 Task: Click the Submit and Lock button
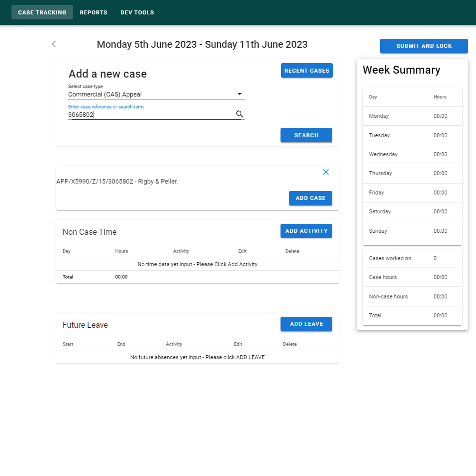click(424, 46)
